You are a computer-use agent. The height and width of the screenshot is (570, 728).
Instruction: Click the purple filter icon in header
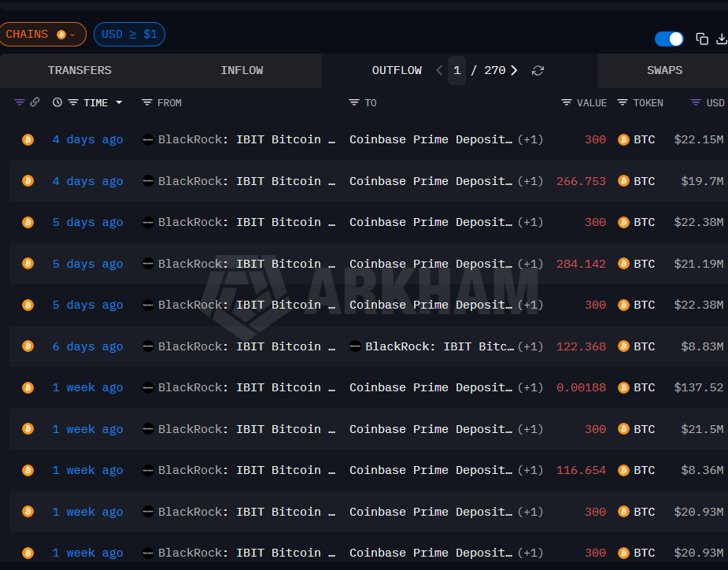click(x=20, y=102)
